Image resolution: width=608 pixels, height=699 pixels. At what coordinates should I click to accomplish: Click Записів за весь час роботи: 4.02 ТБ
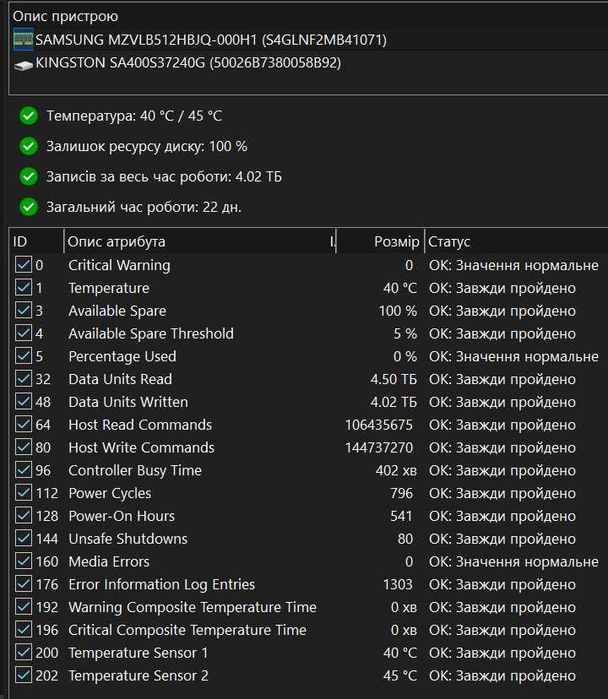164,177
